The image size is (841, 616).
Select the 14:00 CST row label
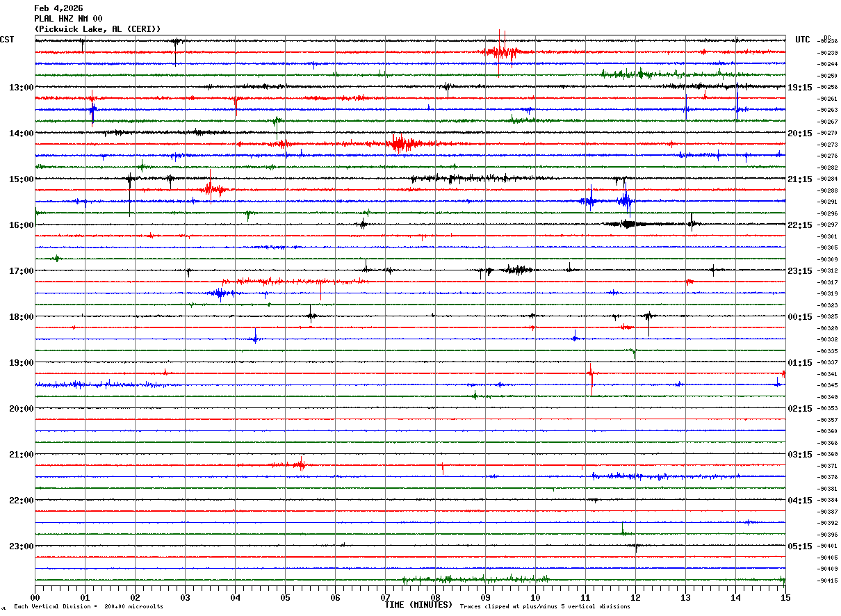21,133
